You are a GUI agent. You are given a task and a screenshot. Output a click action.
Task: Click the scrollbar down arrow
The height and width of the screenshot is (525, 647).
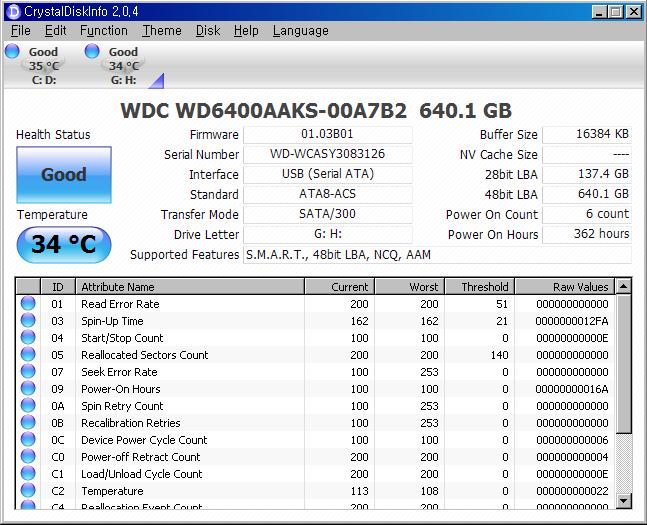pyautogui.click(x=623, y=501)
